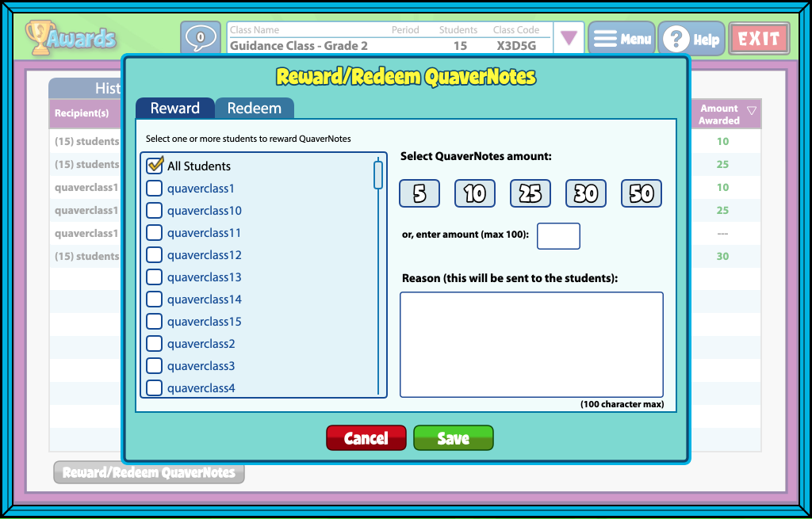Click the Reason text box

(x=531, y=345)
